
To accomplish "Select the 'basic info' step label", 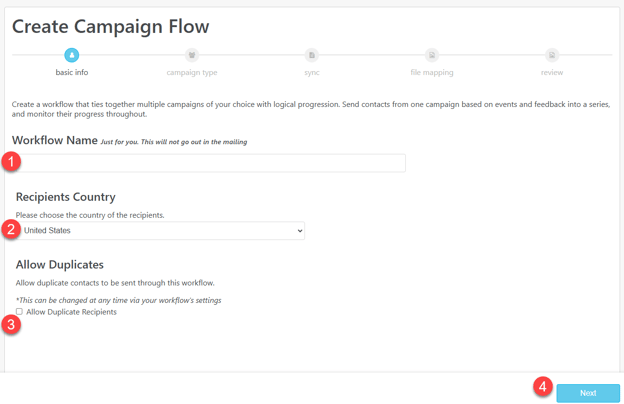I will coord(72,72).
